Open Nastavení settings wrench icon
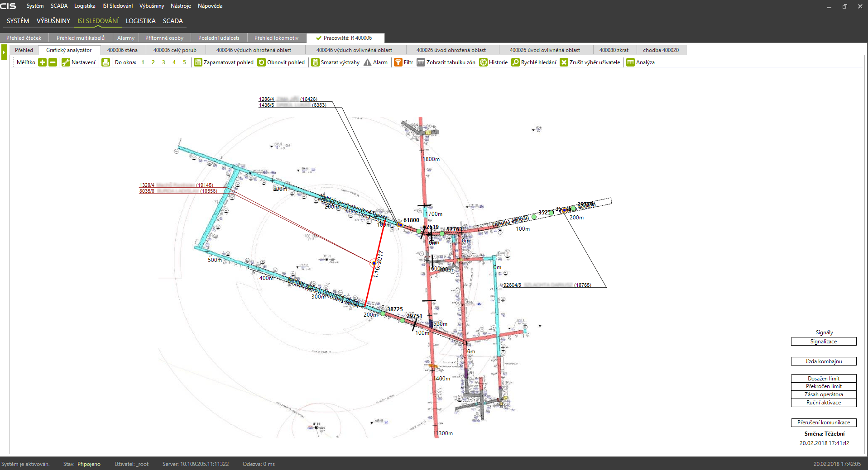The width and height of the screenshot is (868, 470). (66, 62)
